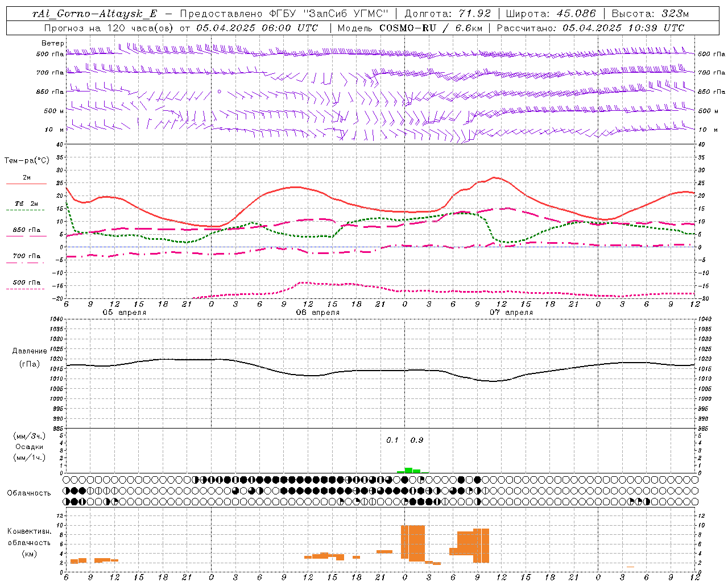Select the Осадки precipitation label
Screen dimensions: 728x582
click(x=30, y=447)
